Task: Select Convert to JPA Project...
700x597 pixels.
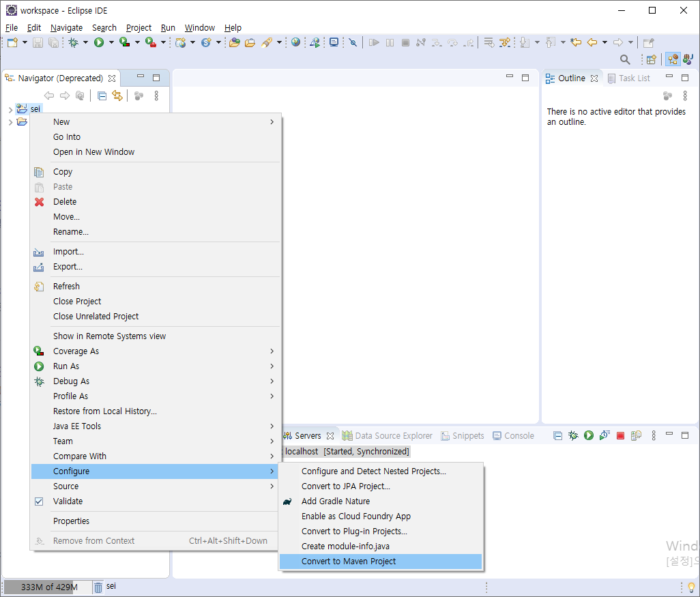Action: point(381,486)
